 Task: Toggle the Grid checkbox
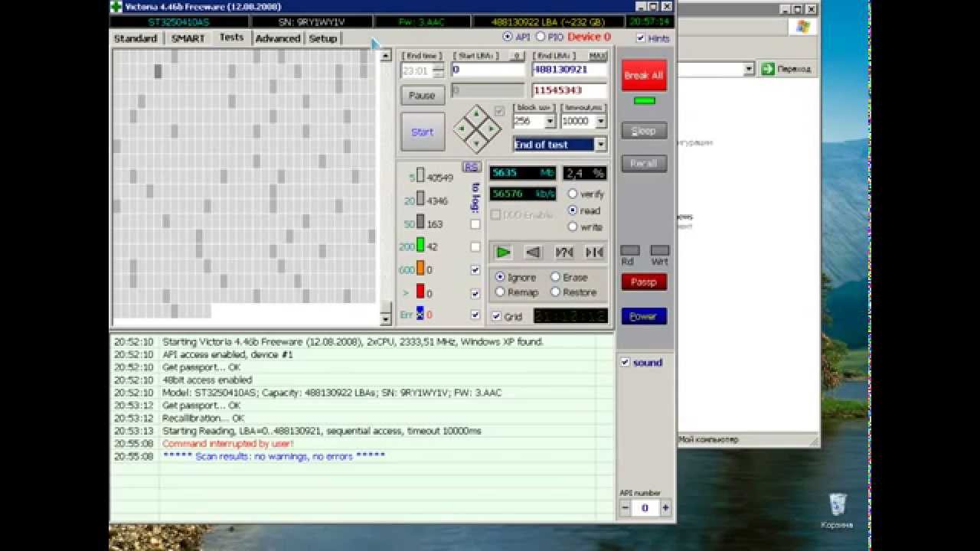coord(496,316)
